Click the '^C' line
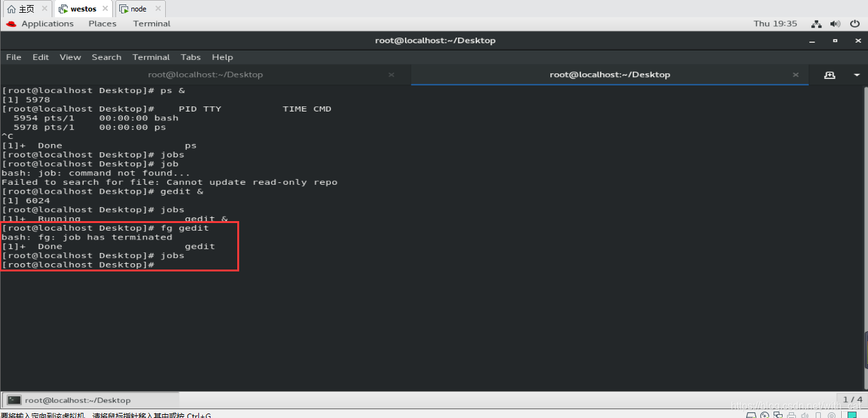Image resolution: width=868 pixels, height=418 pixels. click(8, 136)
